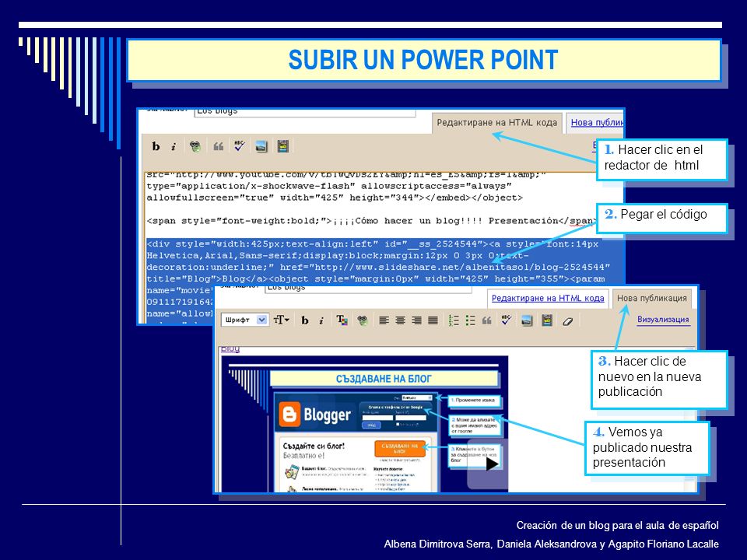Click the 'Blogger' logo in the embedded slide

[315, 415]
